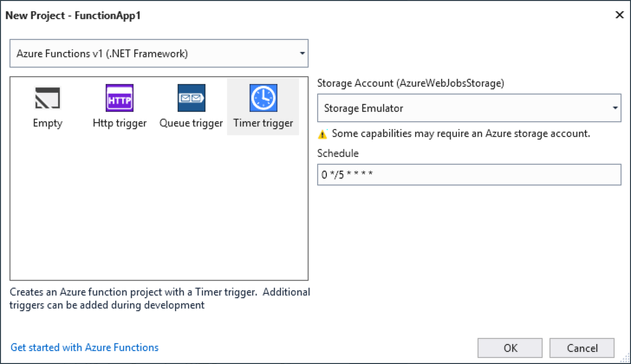Click the Timer trigger label text
The width and height of the screenshot is (631, 364).
click(x=263, y=123)
